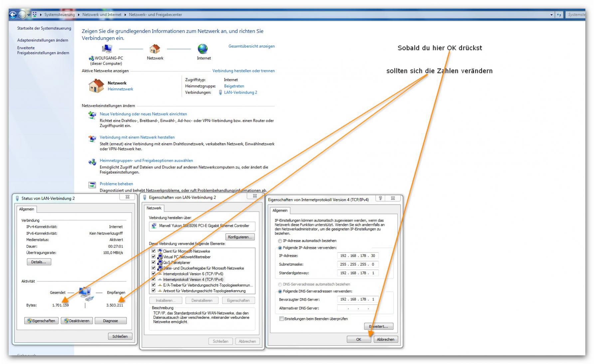
Task: Click the Alternativer DNS-Server field
Action: point(358,308)
